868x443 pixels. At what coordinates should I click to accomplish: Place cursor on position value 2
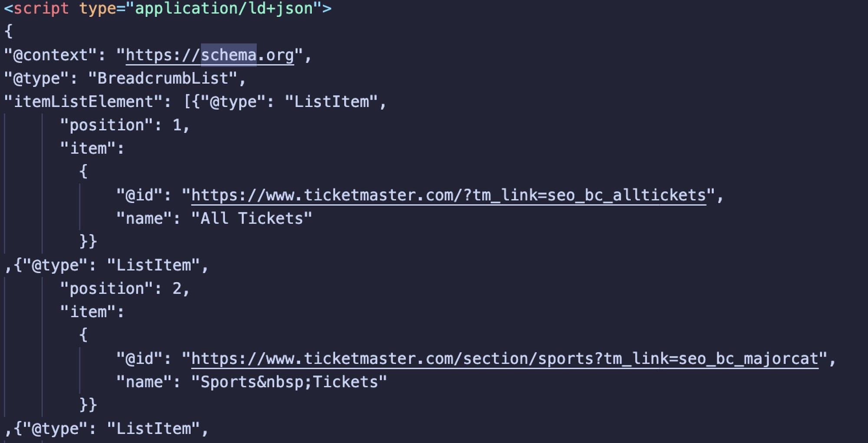177,289
